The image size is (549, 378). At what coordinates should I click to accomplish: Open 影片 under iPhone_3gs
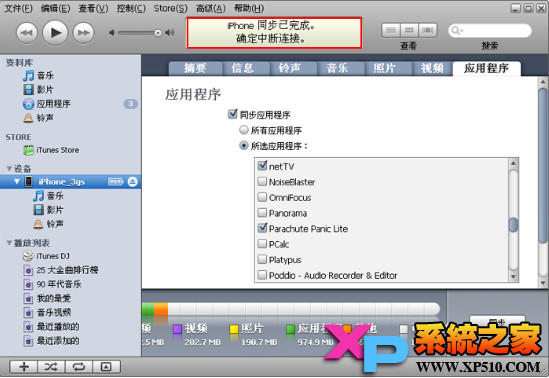[x=48, y=210]
